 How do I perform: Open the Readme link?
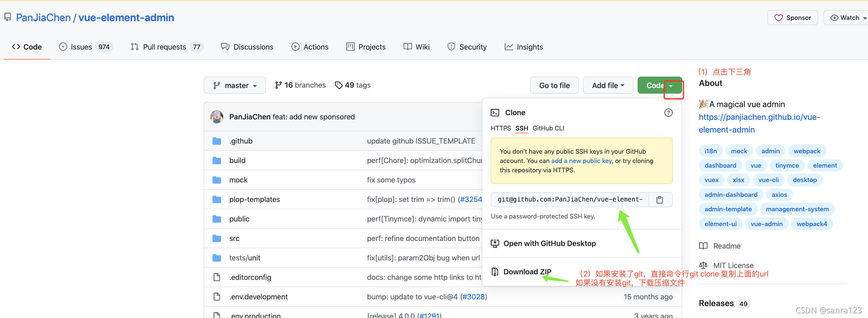pyautogui.click(x=727, y=246)
